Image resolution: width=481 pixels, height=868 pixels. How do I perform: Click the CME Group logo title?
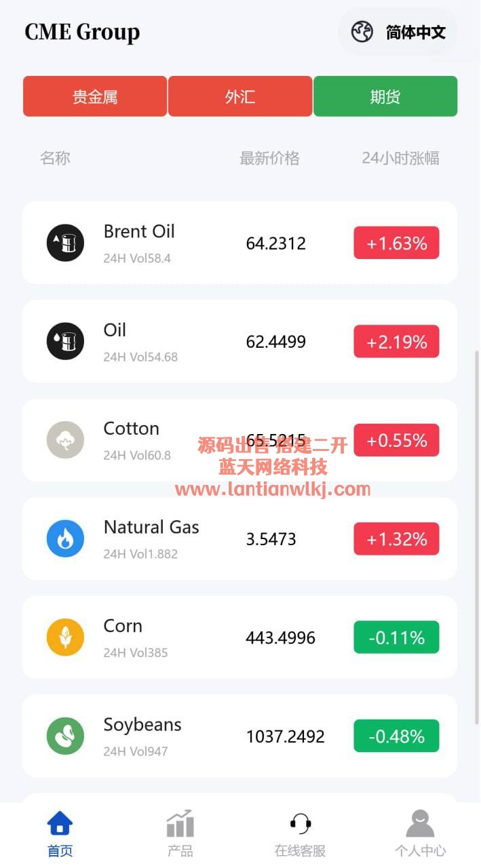[x=82, y=32]
